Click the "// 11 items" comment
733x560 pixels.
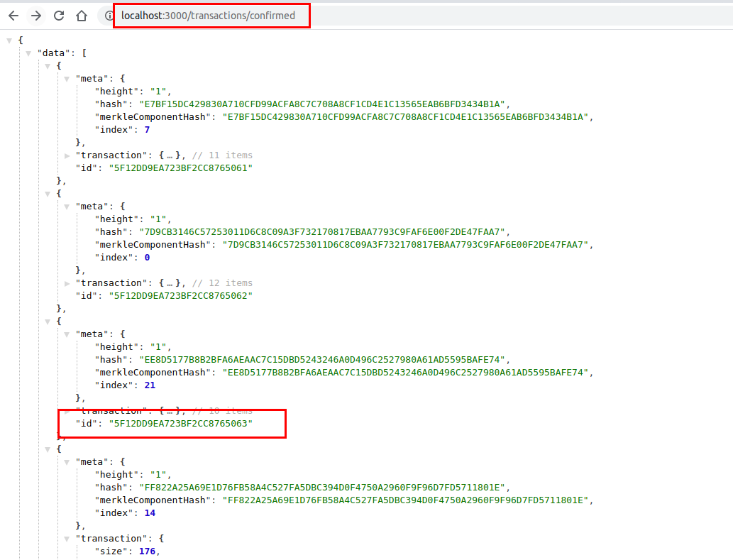click(223, 155)
